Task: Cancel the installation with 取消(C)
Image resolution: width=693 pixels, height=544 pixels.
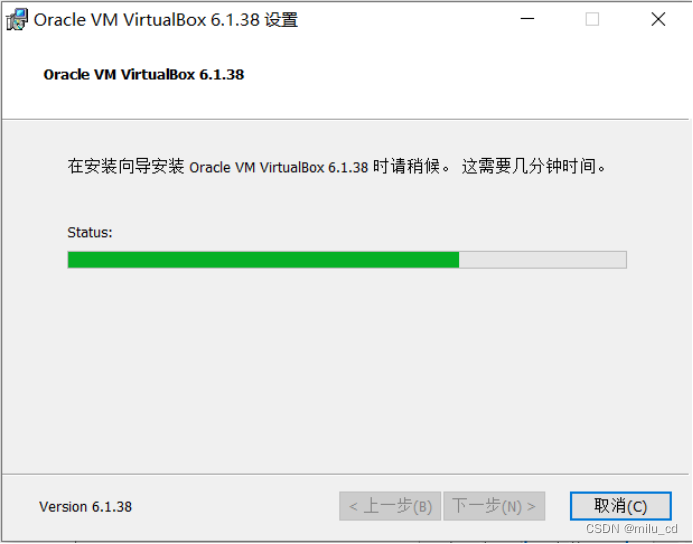Action: 621,506
